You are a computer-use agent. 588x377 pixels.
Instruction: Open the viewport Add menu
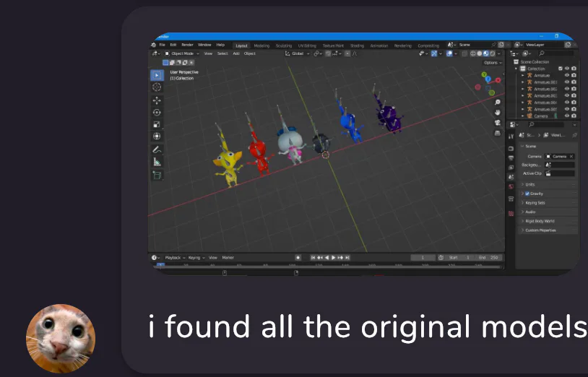[236, 53]
